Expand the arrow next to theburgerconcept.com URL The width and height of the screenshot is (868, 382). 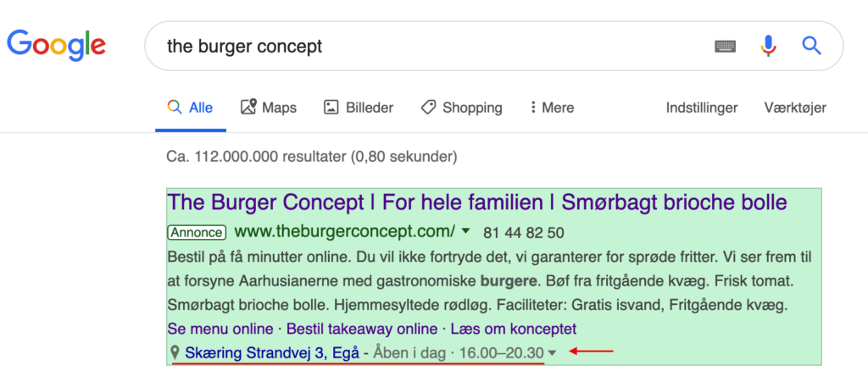coord(465,231)
